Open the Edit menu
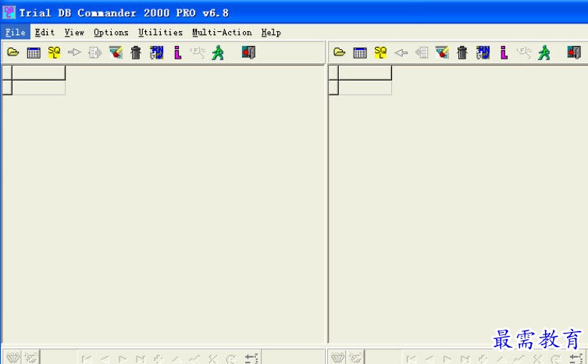The image size is (588, 364). coord(45,32)
